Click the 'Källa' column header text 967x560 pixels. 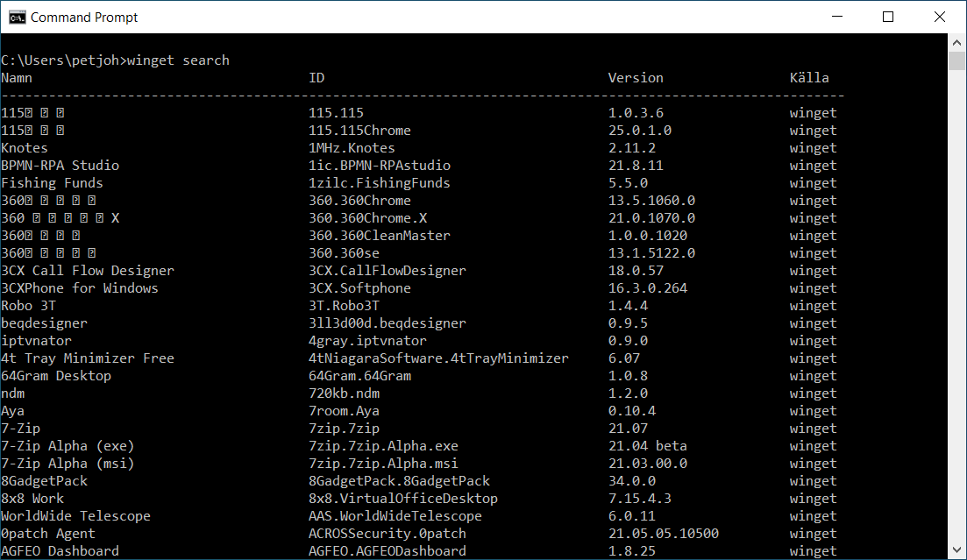click(809, 78)
